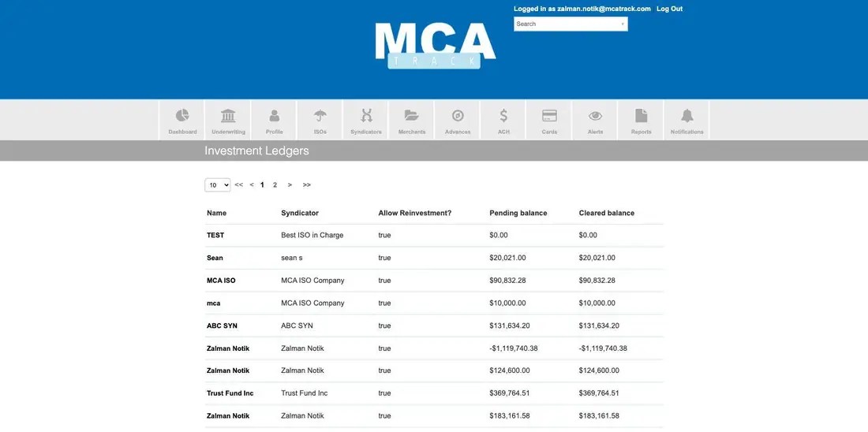The image size is (868, 432).
Task: Open the Sean ledger name
Action: 215,258
